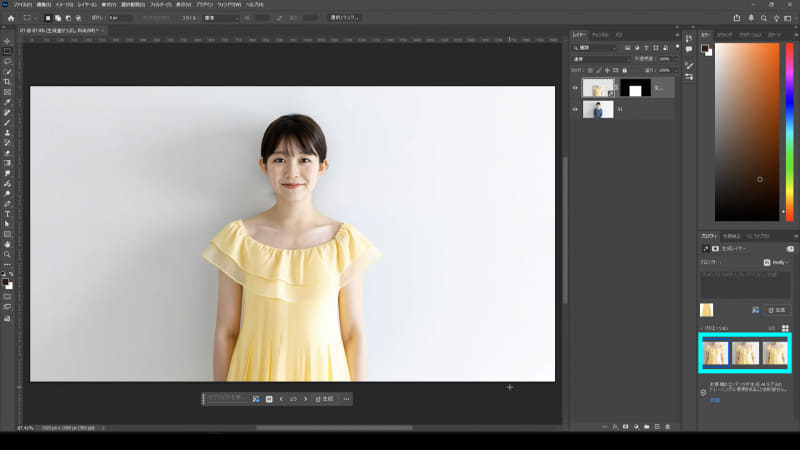Open the layer Opacity dropdown arrow
800x450 pixels.
(x=676, y=59)
